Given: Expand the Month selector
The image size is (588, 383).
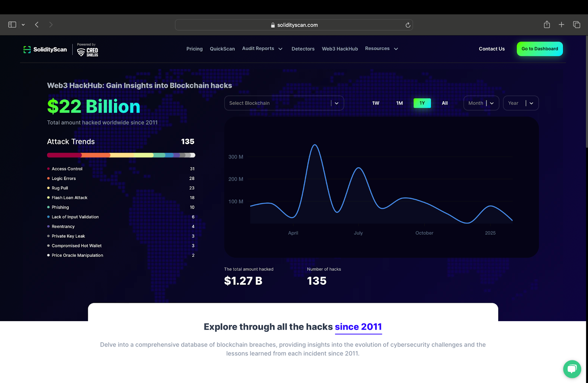Looking at the screenshot, I should [x=481, y=103].
